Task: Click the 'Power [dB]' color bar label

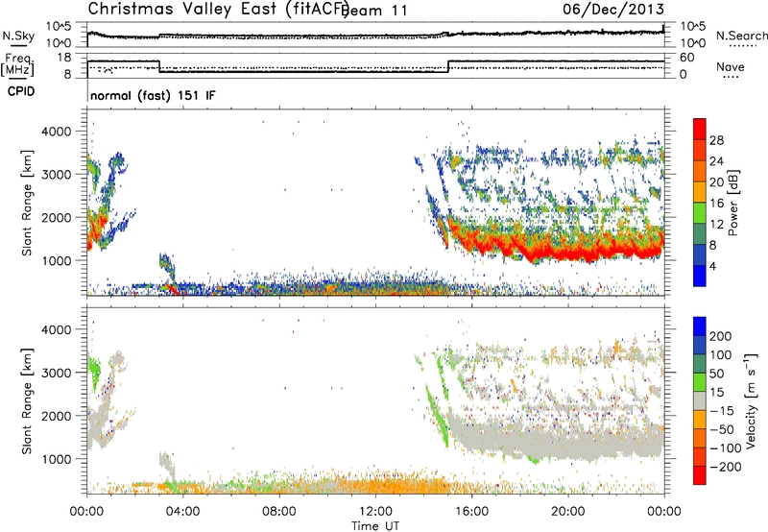Action: tap(732, 203)
